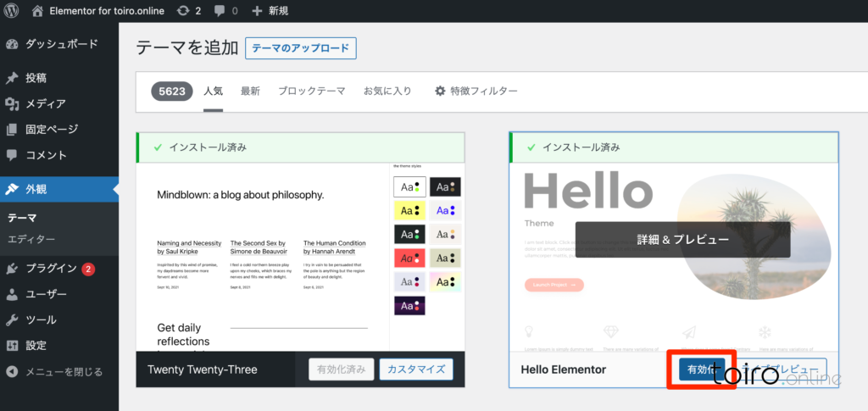Expand 特徴フィルター options
This screenshot has width=868, height=411.
476,92
